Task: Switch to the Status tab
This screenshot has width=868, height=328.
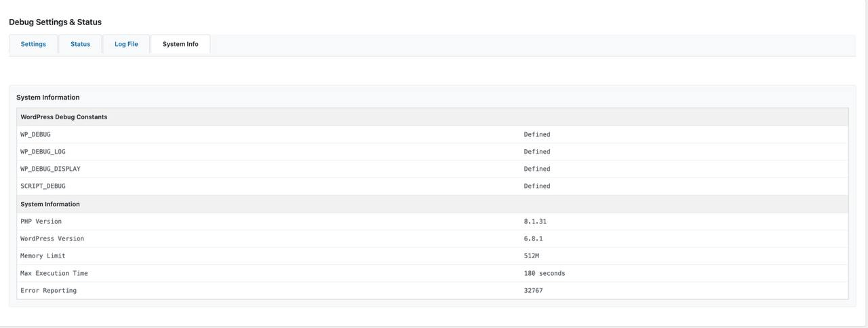Action: [x=80, y=44]
